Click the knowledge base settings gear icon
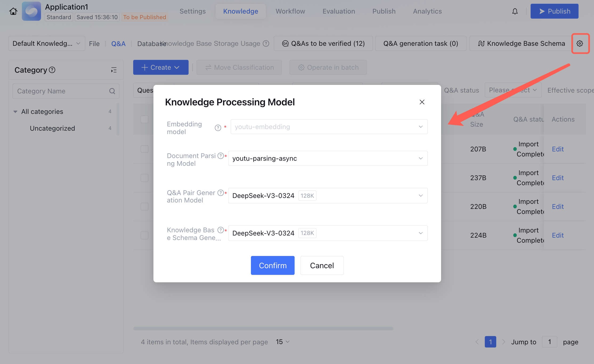 (x=580, y=43)
